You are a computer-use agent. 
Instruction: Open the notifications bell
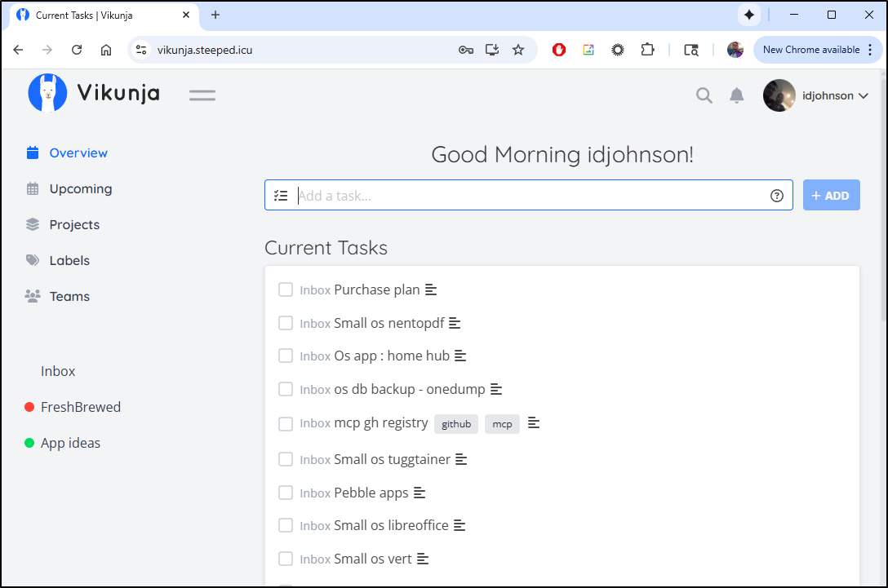[x=736, y=95]
